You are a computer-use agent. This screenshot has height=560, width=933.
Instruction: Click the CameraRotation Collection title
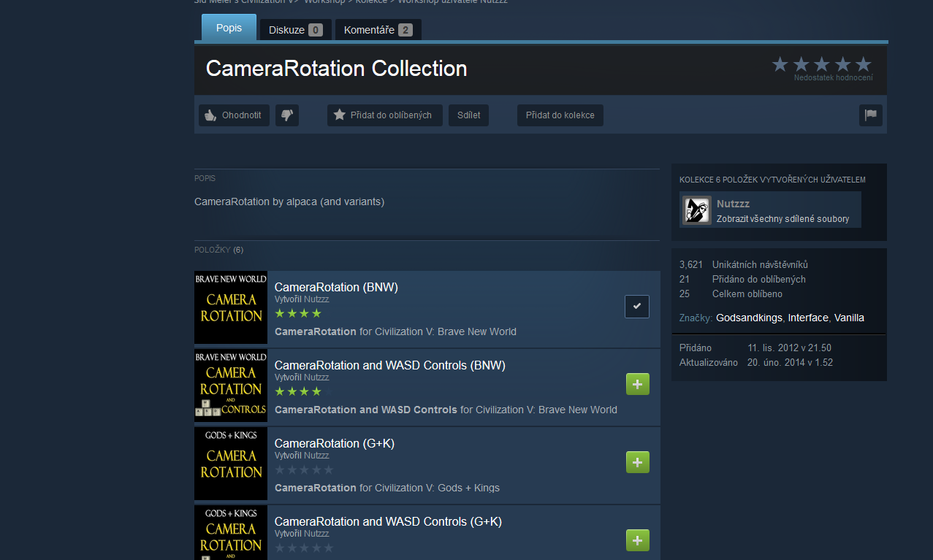336,69
